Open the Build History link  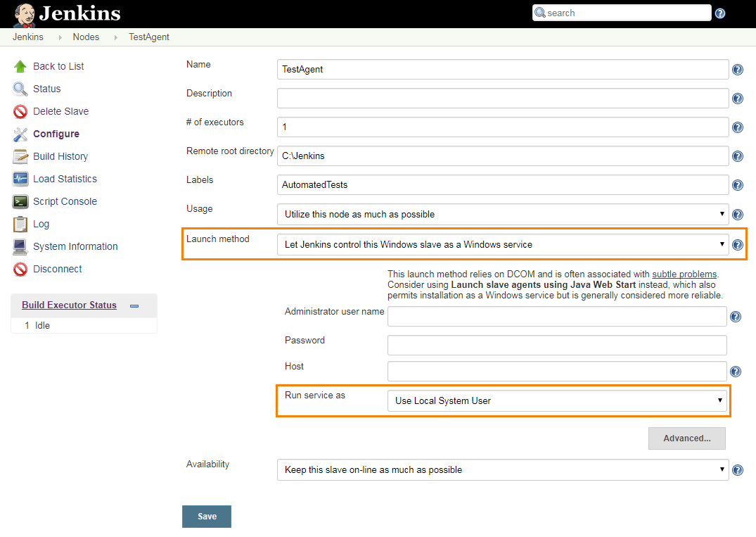(60, 156)
